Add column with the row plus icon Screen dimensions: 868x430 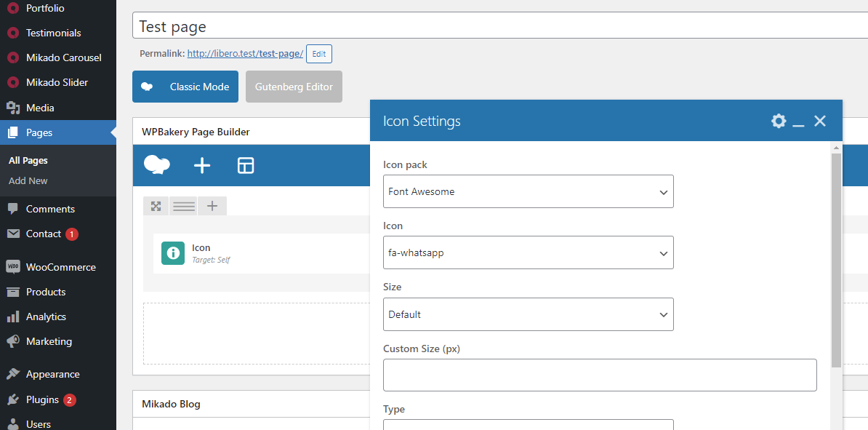[x=212, y=206]
